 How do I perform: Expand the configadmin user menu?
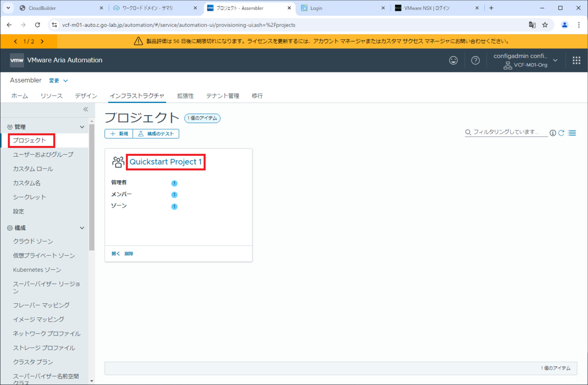coord(526,60)
